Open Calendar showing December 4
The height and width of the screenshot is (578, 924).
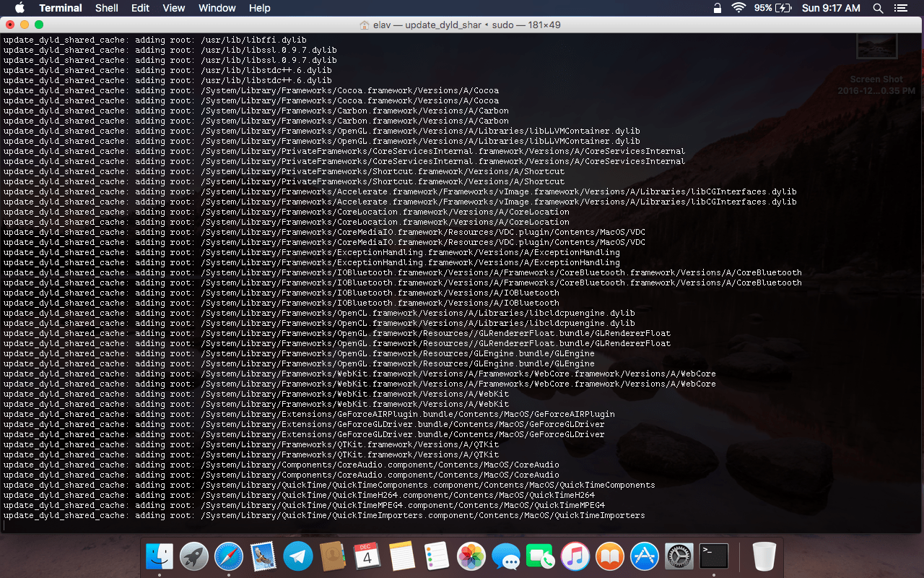(x=367, y=556)
